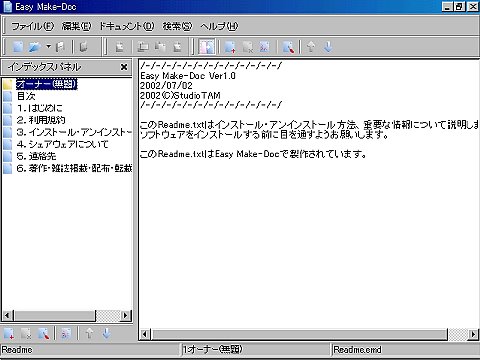480x360 pixels.
Task: Click the overlapping sheets icon in edit toolbar
Action: pyautogui.click(x=160, y=47)
